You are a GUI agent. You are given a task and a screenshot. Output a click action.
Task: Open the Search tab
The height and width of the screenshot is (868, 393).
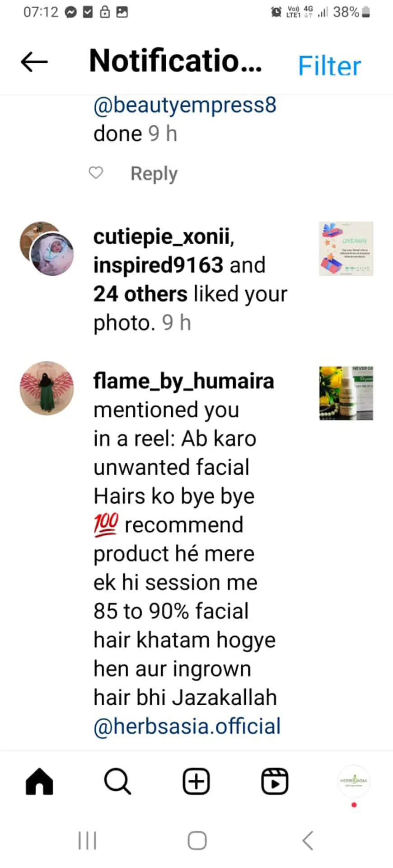(x=117, y=781)
